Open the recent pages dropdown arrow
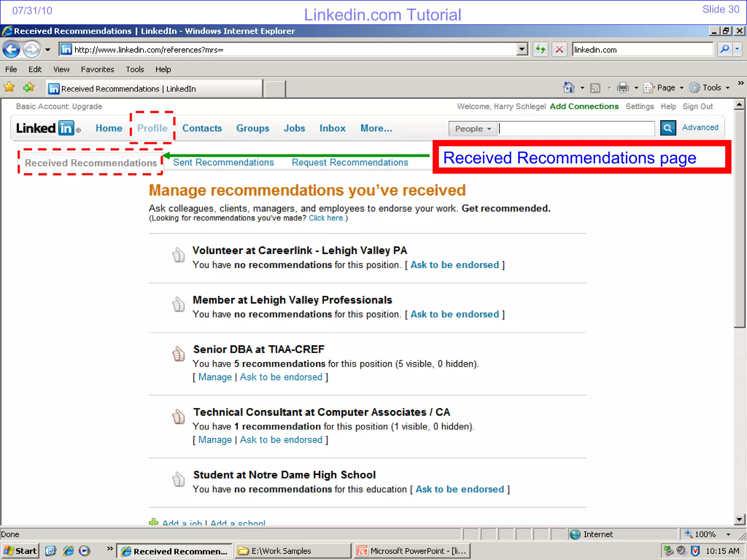Image resolution: width=747 pixels, height=560 pixels. coord(48,50)
